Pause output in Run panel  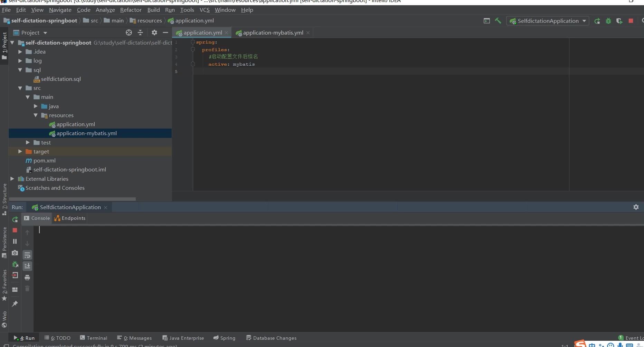click(15, 241)
